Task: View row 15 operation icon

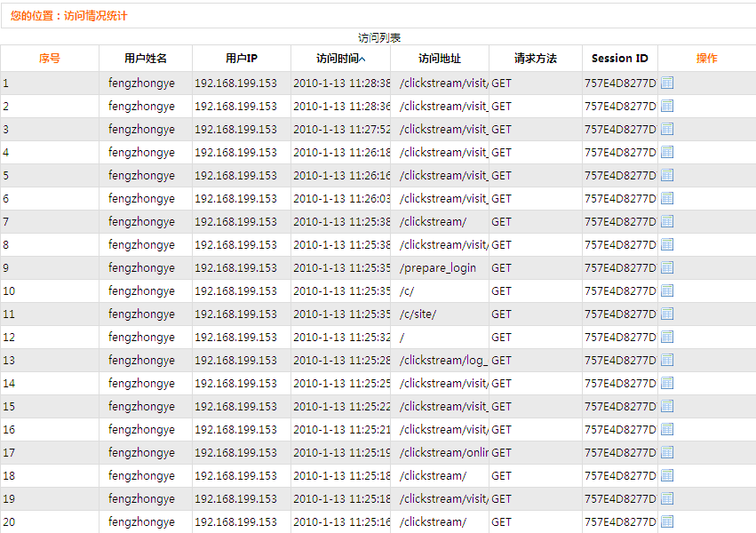Action: (x=667, y=406)
